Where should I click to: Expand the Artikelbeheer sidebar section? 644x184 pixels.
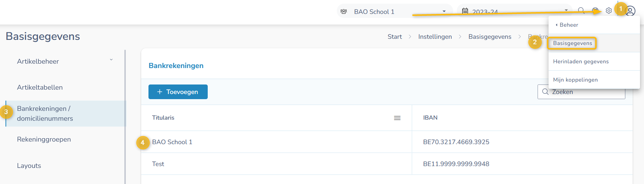[111, 60]
